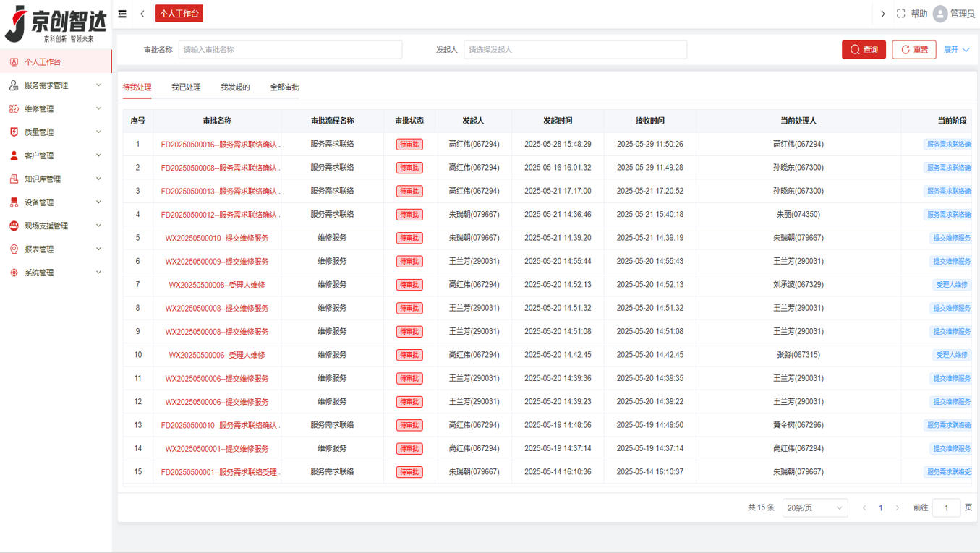
Task: Expand 质量管理 submenu chevron
Action: (98, 132)
